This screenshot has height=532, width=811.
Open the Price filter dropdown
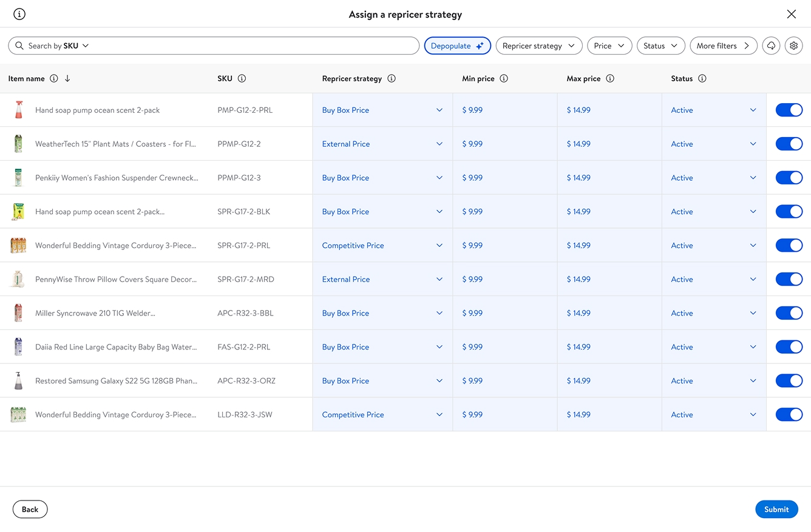[x=609, y=45]
